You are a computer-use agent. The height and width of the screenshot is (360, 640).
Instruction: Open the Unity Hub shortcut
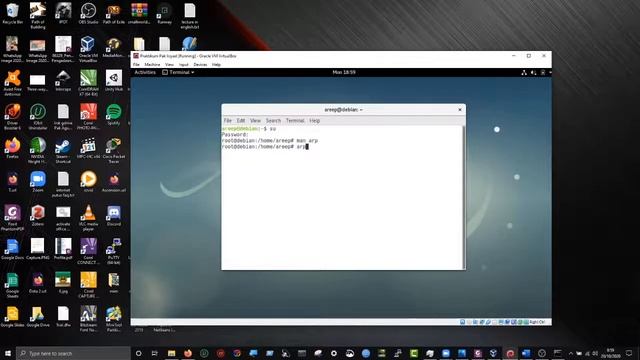coord(113,80)
